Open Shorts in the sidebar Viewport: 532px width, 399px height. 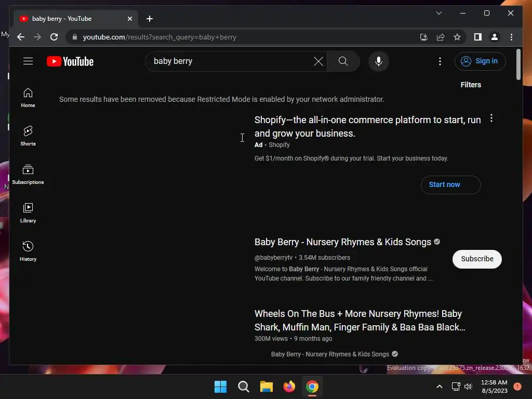click(x=28, y=136)
